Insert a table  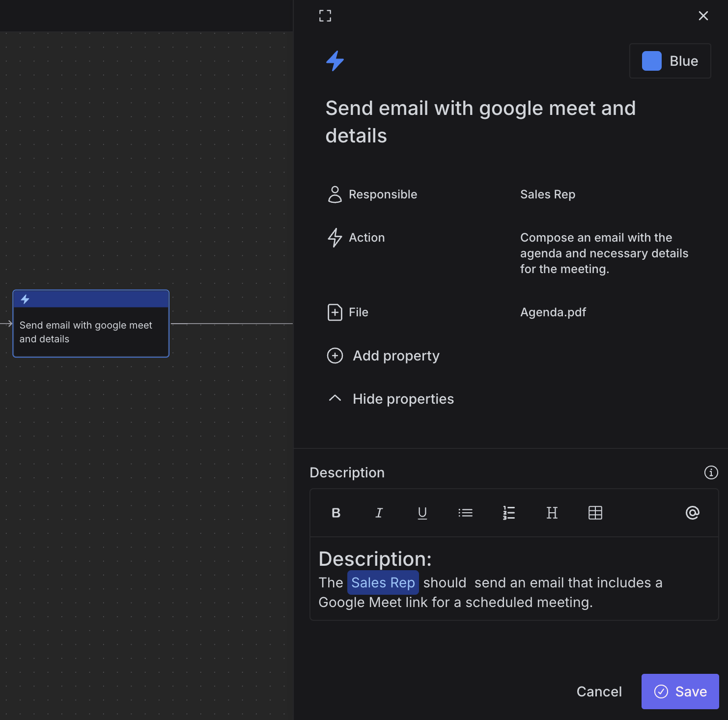(x=595, y=513)
